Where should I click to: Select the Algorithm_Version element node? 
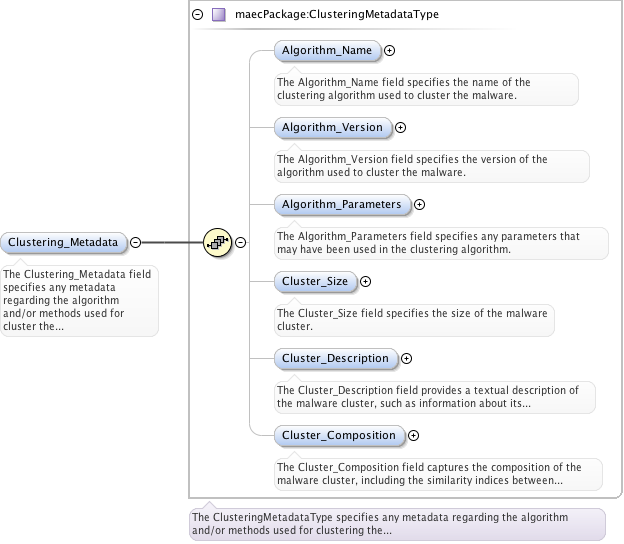(332, 127)
